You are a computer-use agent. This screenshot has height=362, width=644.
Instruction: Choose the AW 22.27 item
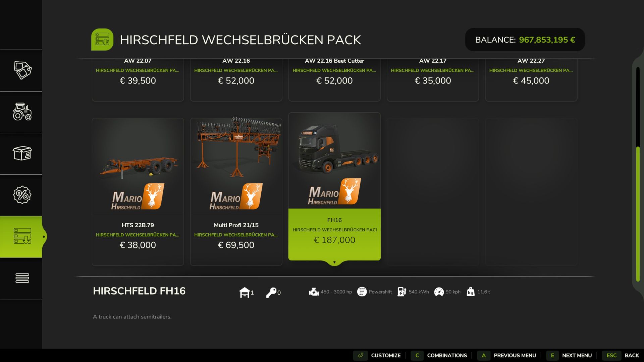[531, 80]
